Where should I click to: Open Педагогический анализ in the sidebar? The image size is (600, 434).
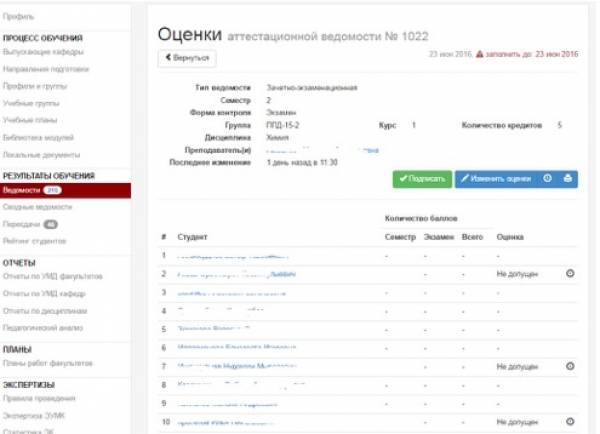point(43,328)
